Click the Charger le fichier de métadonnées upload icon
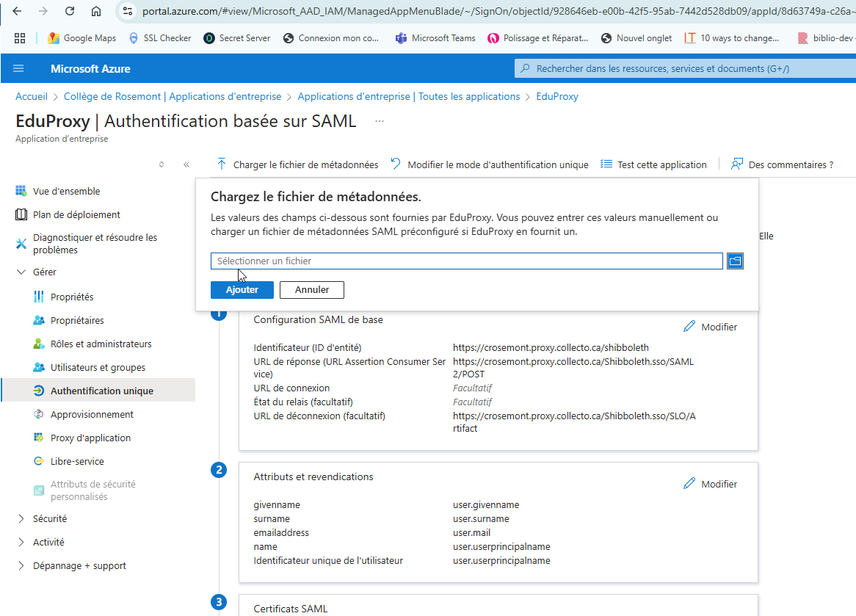Viewport: 856px width, 616px height. (222, 164)
